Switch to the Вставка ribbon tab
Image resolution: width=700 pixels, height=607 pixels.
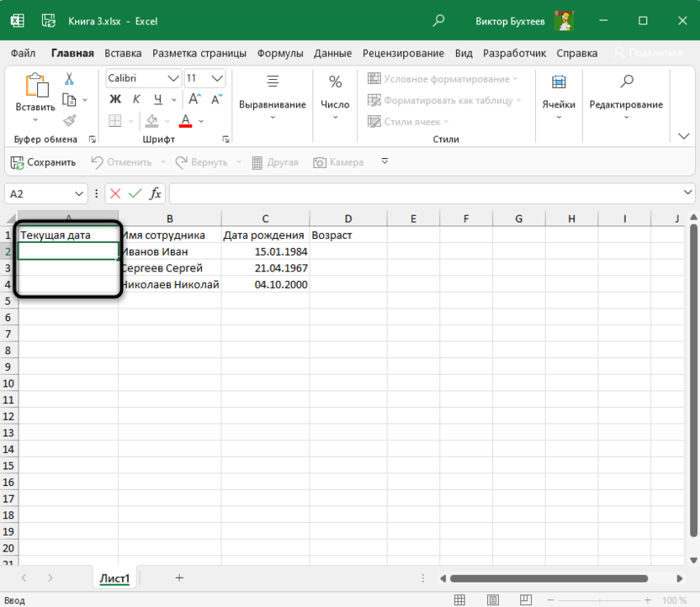click(x=123, y=53)
